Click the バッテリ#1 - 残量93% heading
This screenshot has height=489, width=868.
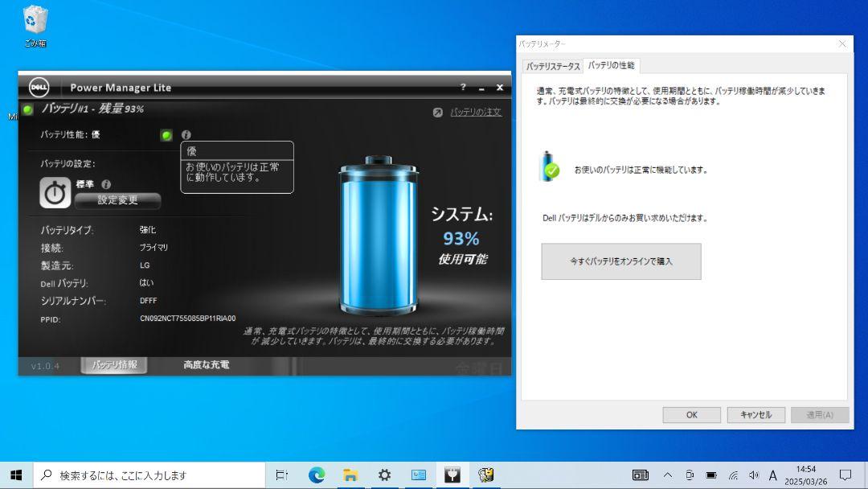[x=92, y=109]
